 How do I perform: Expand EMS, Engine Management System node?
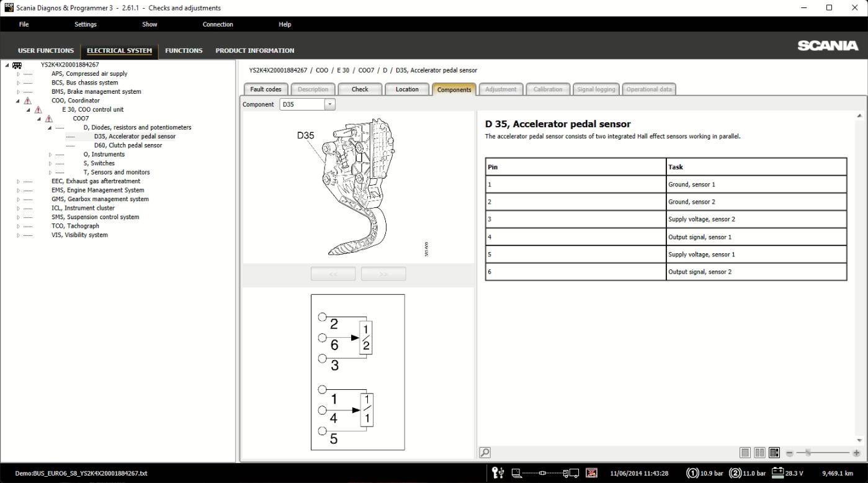pos(18,191)
